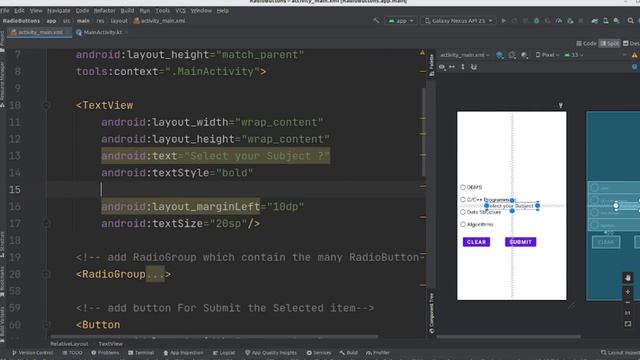This screenshot has width=640, height=360.
Task: Click the horizontal autoconnect arrow icon
Action: 452,67
